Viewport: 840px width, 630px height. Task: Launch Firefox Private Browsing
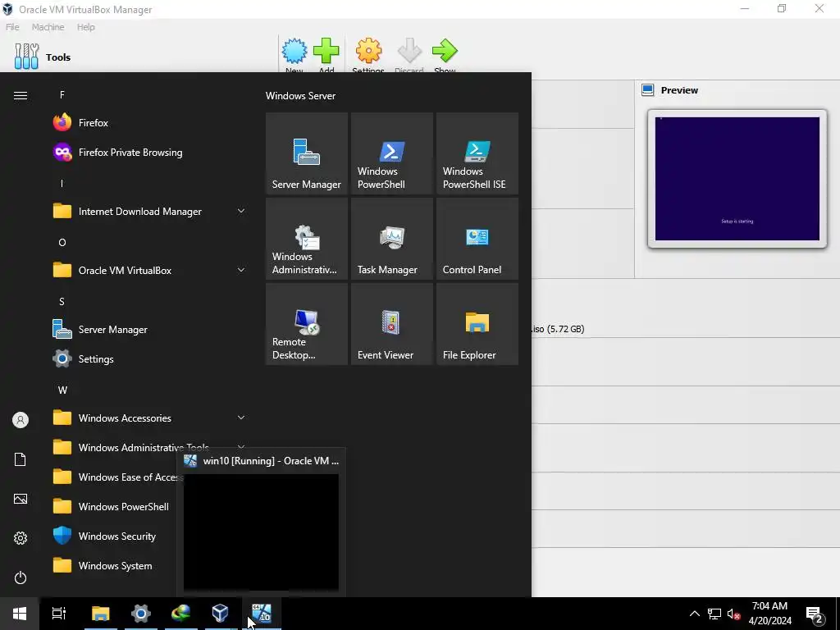pos(150,152)
